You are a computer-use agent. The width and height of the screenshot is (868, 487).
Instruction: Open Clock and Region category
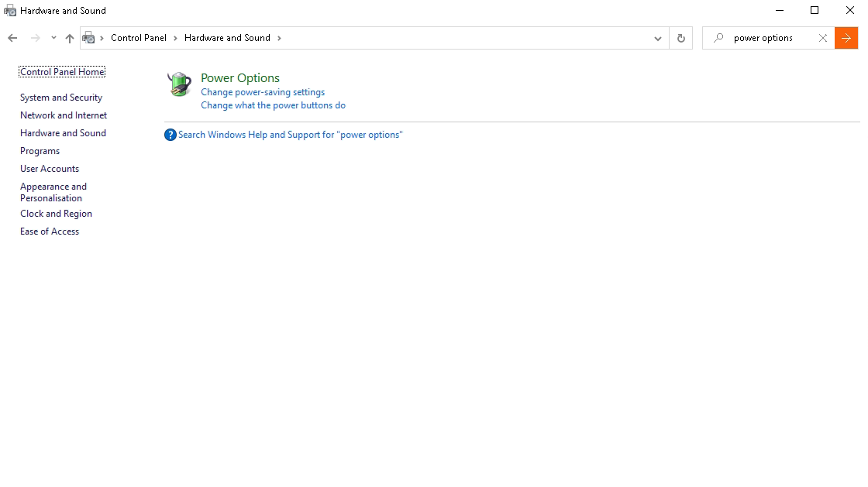coord(56,214)
